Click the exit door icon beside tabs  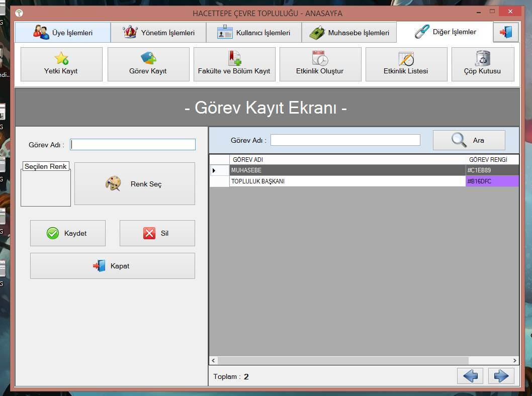(x=505, y=32)
